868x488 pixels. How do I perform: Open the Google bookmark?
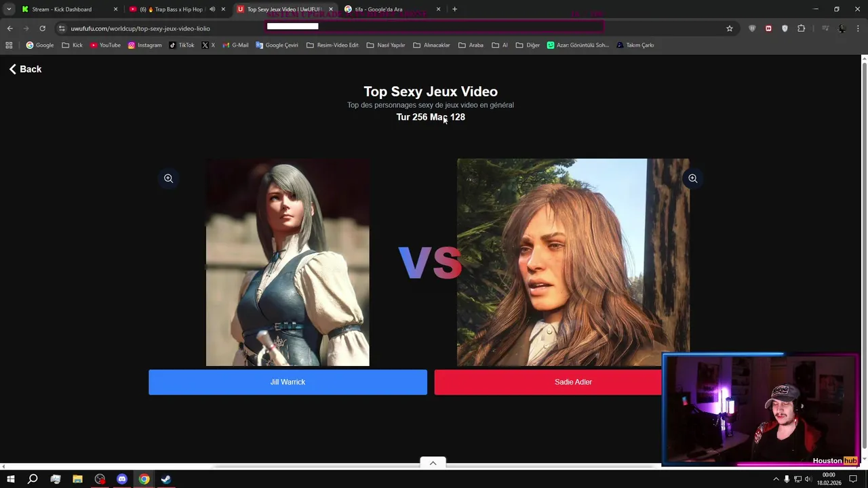pos(40,45)
